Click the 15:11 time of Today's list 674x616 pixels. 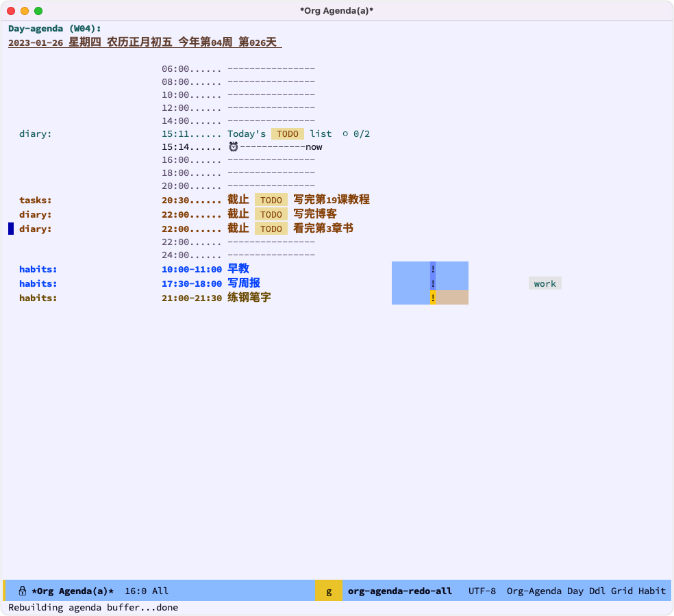pos(175,134)
